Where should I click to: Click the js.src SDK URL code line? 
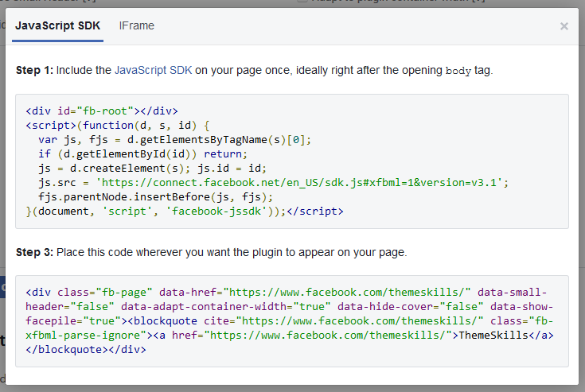273,183
